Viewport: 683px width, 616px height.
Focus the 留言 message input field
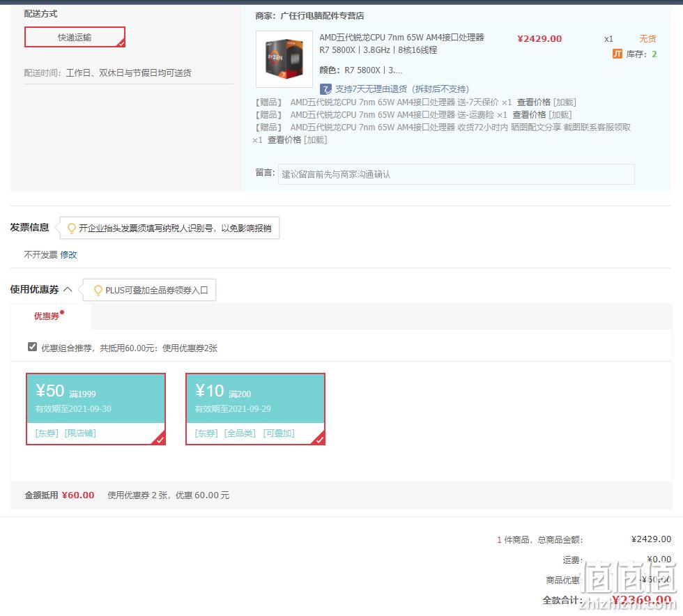pyautogui.click(x=456, y=174)
